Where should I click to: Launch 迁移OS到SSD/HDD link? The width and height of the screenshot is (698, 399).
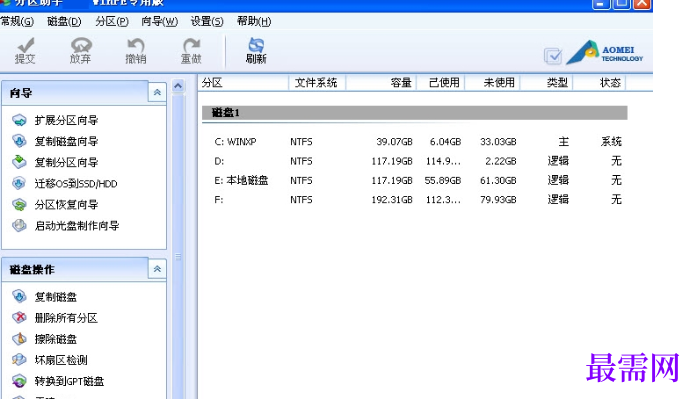(76, 183)
